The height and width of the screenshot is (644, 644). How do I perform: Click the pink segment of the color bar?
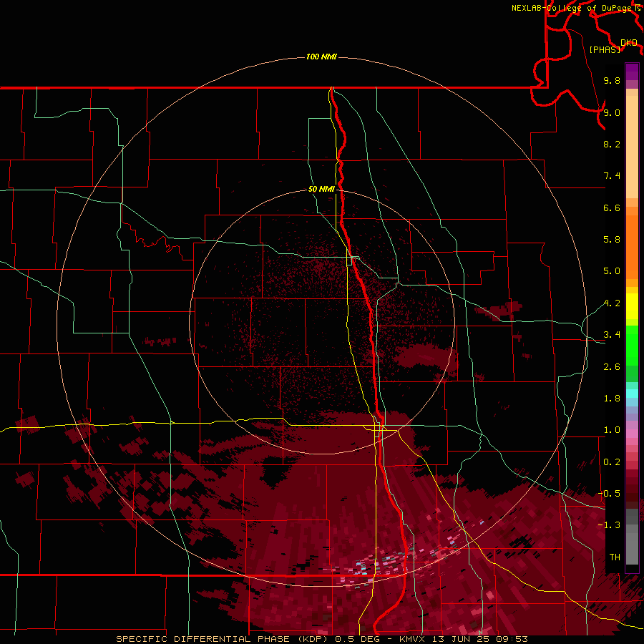[632, 434]
